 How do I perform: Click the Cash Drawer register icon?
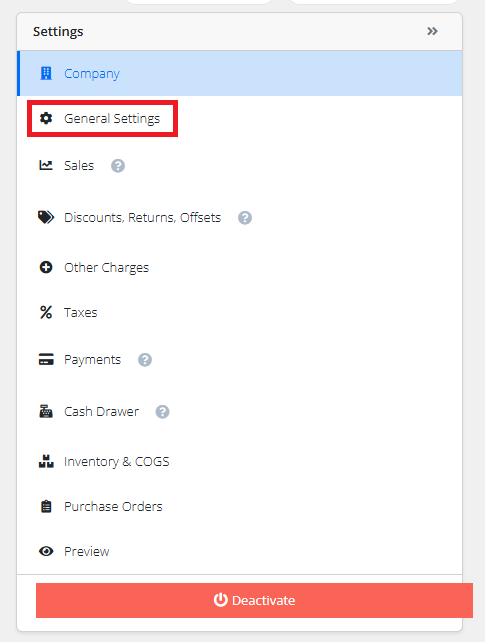(46, 411)
